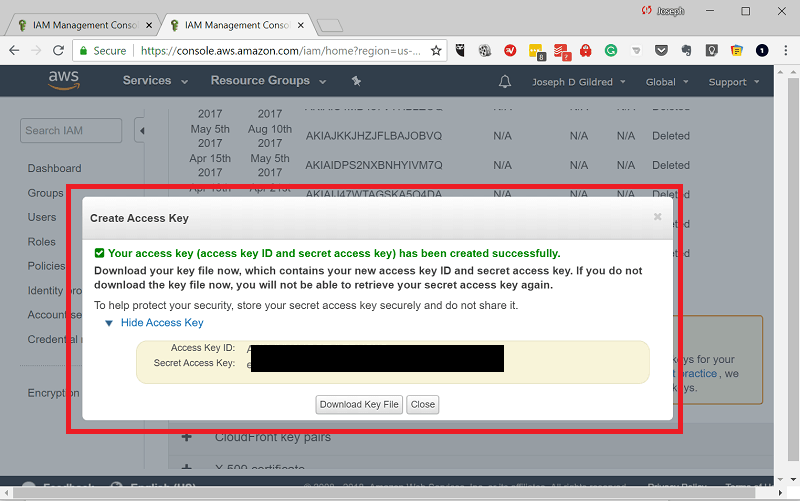Open the red ExpressVPN extension icon
This screenshot has height=501, width=800.
click(x=510, y=50)
